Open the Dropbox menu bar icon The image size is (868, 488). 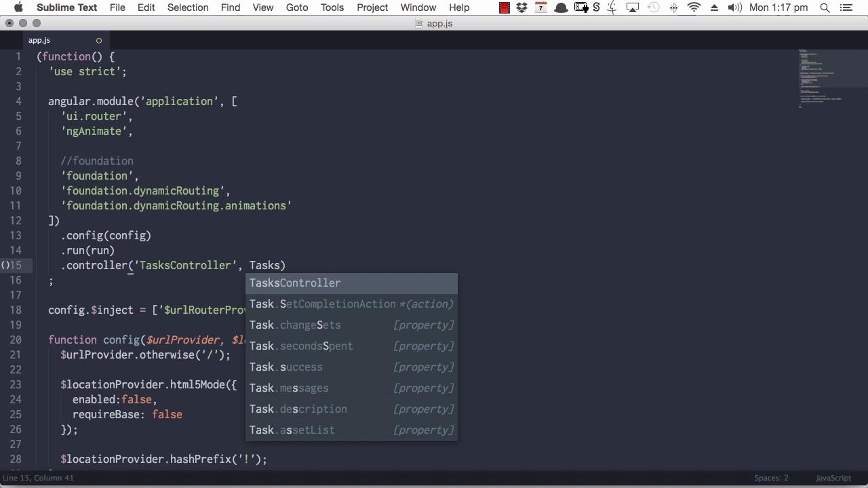[522, 7]
